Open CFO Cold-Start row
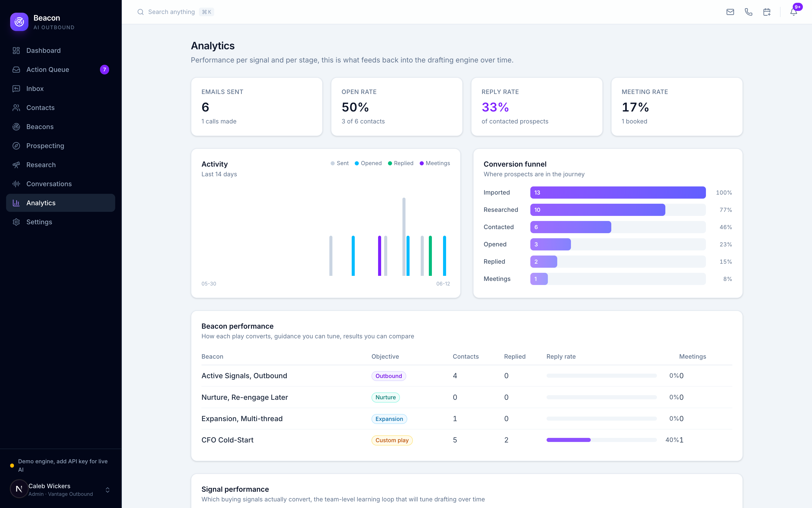This screenshot has width=812, height=508. point(467,440)
